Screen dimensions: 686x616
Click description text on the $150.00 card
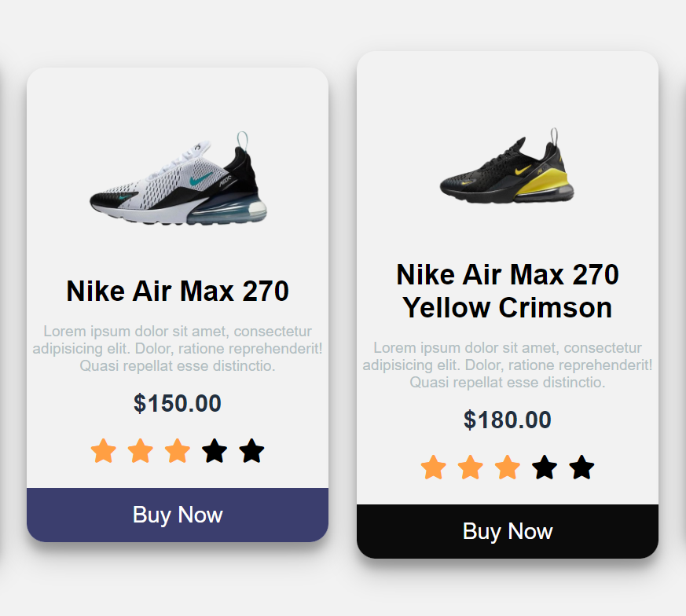(x=178, y=348)
